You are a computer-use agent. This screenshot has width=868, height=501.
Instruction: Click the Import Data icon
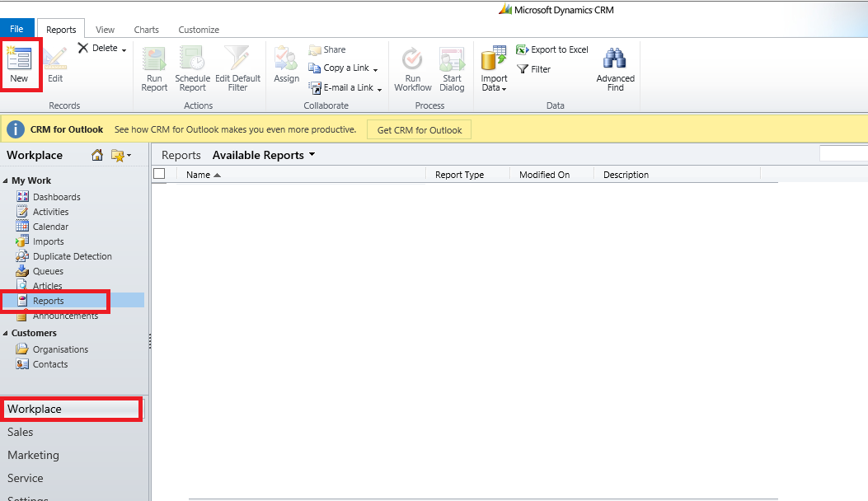pyautogui.click(x=494, y=59)
